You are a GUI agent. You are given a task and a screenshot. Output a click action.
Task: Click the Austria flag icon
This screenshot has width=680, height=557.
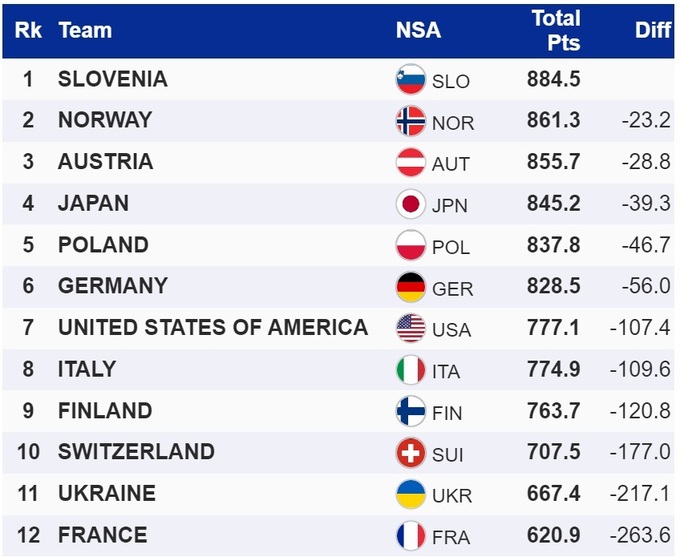(x=411, y=163)
